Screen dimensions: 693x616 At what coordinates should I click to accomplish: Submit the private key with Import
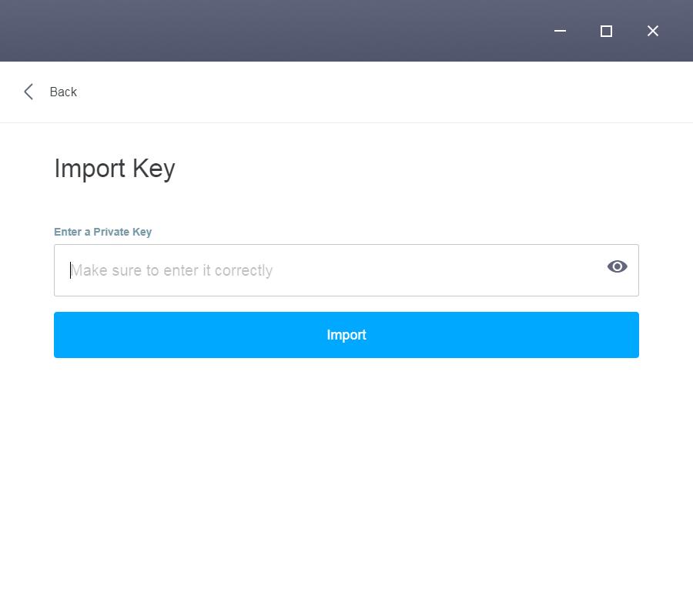(x=346, y=335)
